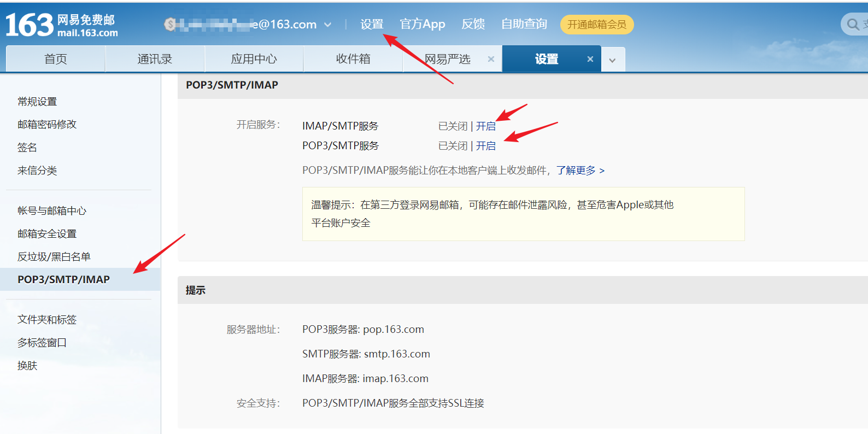Click the POP3/SMTP/IMAP section heading
Image resolution: width=868 pixels, height=434 pixels.
[232, 85]
